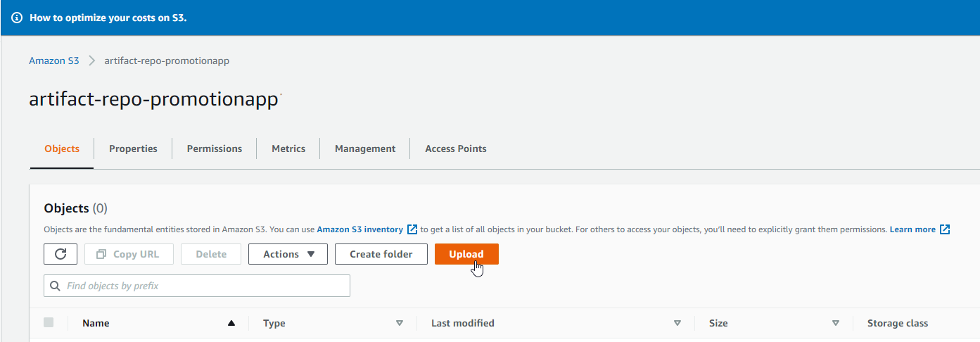Open the Amazon S3 inventory link
The image size is (980, 342).
(x=360, y=229)
